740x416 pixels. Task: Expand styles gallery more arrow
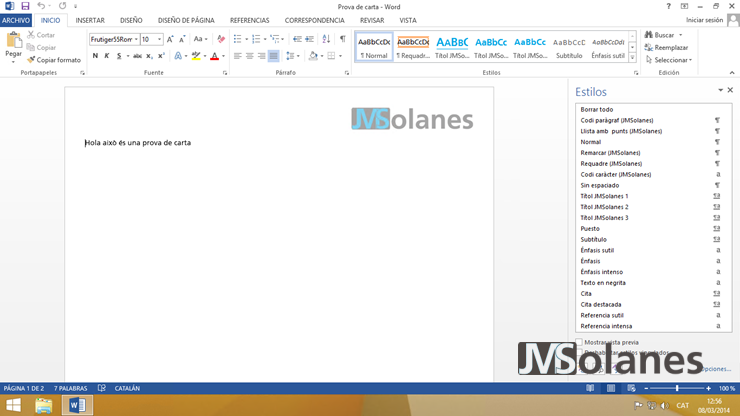pos(632,58)
